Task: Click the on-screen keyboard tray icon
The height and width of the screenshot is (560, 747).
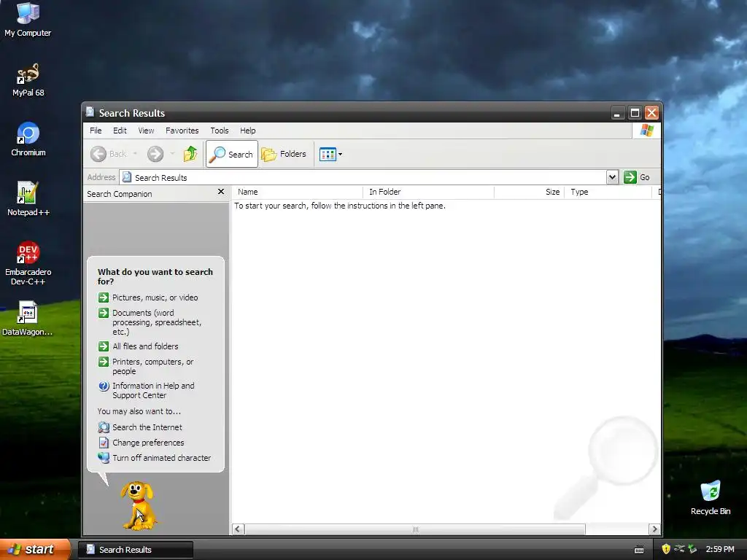Action: (639, 550)
